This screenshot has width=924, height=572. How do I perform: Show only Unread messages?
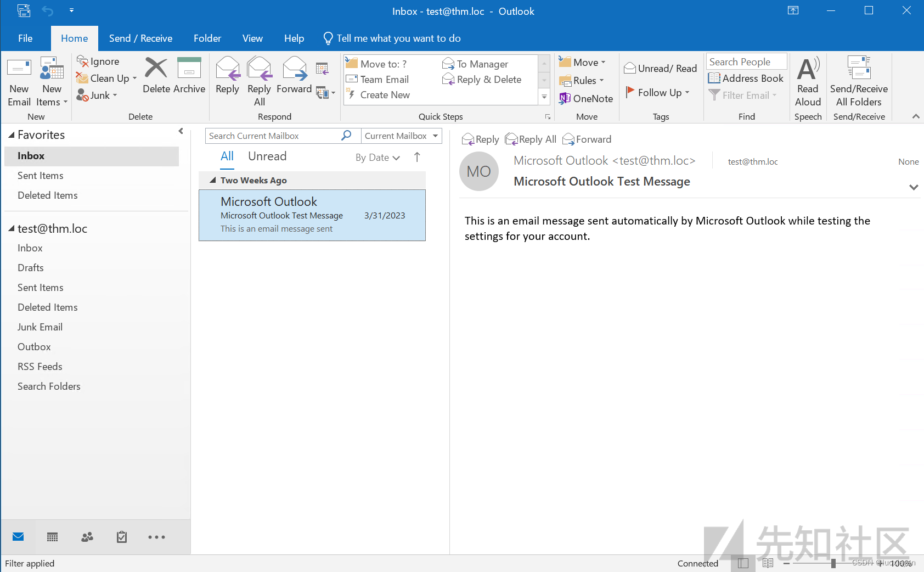pos(267,156)
